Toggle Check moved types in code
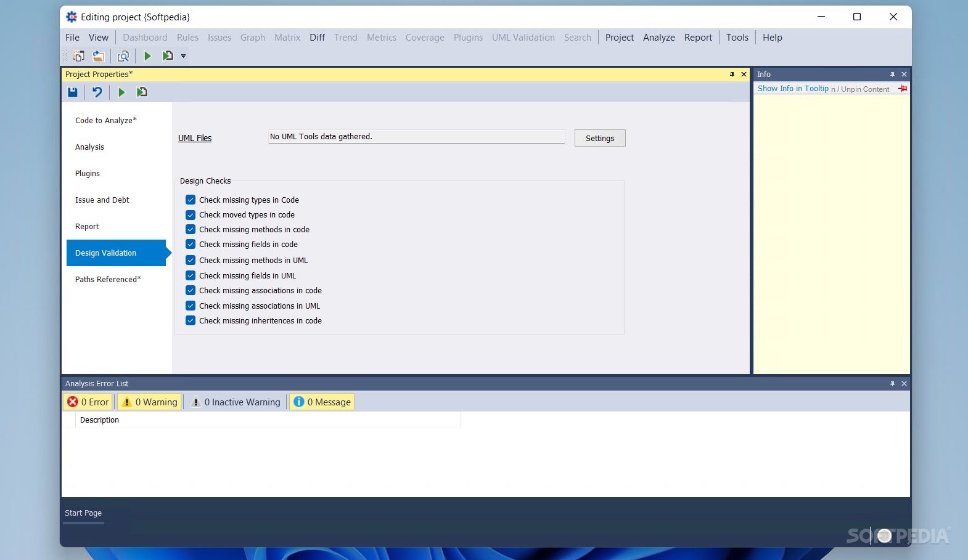The image size is (968, 560). tap(191, 214)
